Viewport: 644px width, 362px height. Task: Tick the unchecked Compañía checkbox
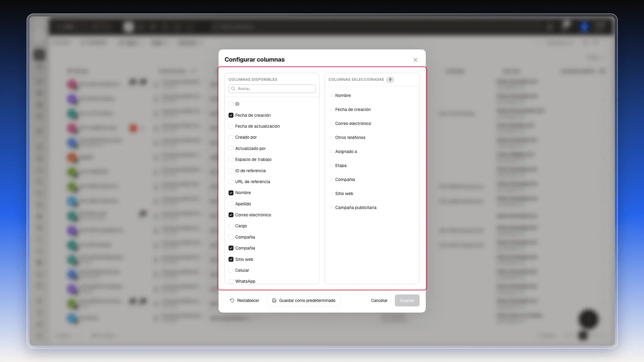pos(231,237)
